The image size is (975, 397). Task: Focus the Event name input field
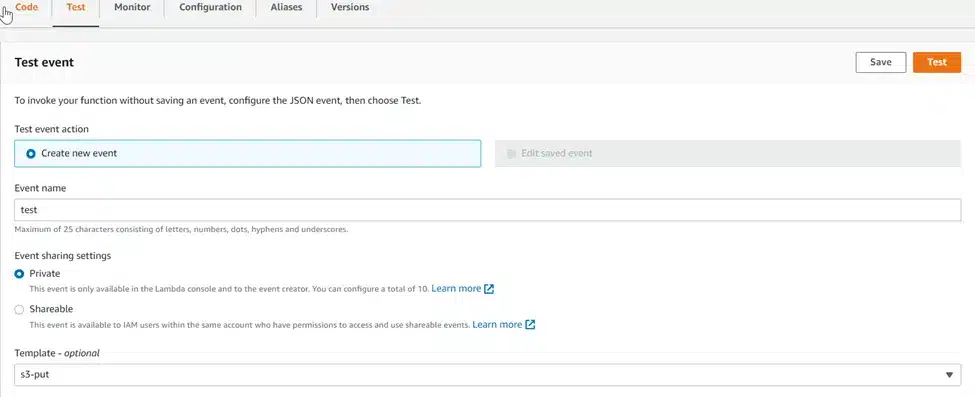[x=488, y=210]
